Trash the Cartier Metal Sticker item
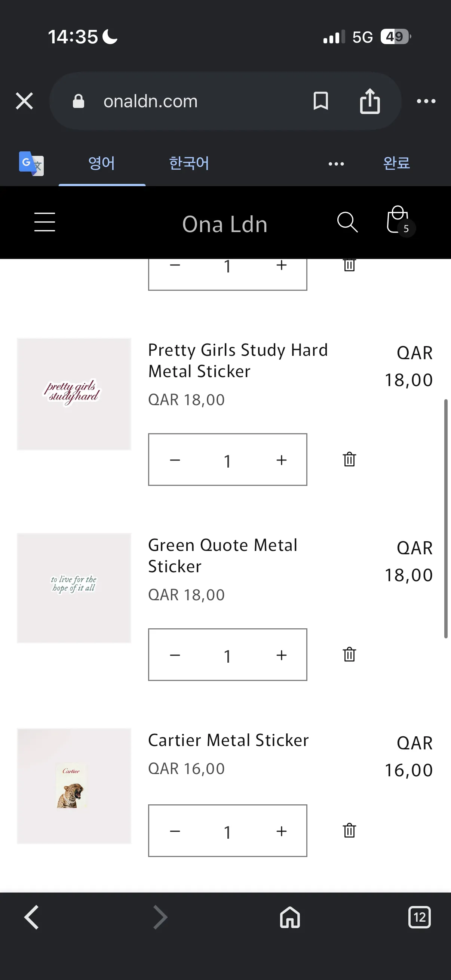Image resolution: width=451 pixels, height=980 pixels. coord(349,830)
